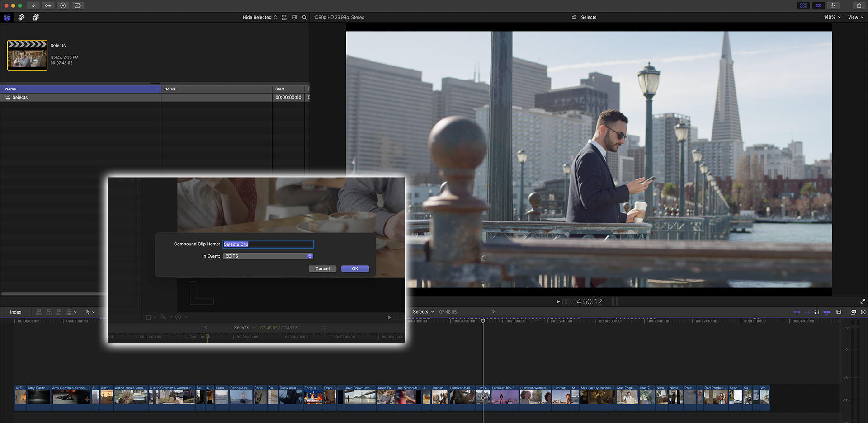Select the Selects row in the list

[155, 97]
